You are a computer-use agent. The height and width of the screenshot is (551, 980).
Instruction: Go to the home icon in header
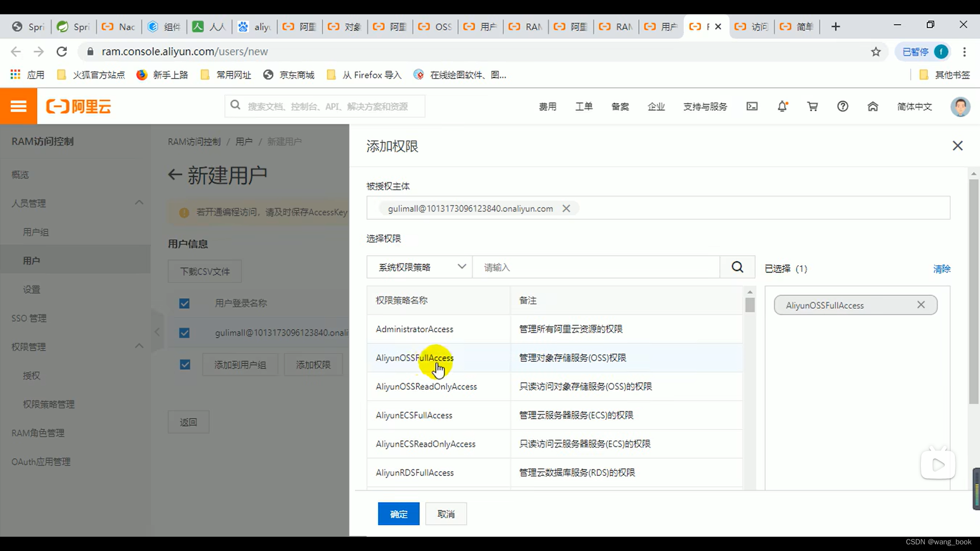point(873,106)
